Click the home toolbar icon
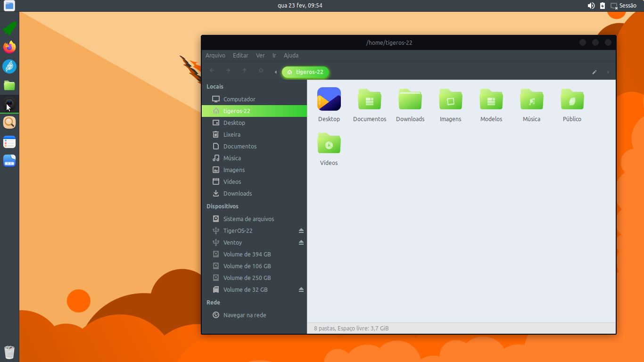The width and height of the screenshot is (644, 362). pyautogui.click(x=261, y=70)
